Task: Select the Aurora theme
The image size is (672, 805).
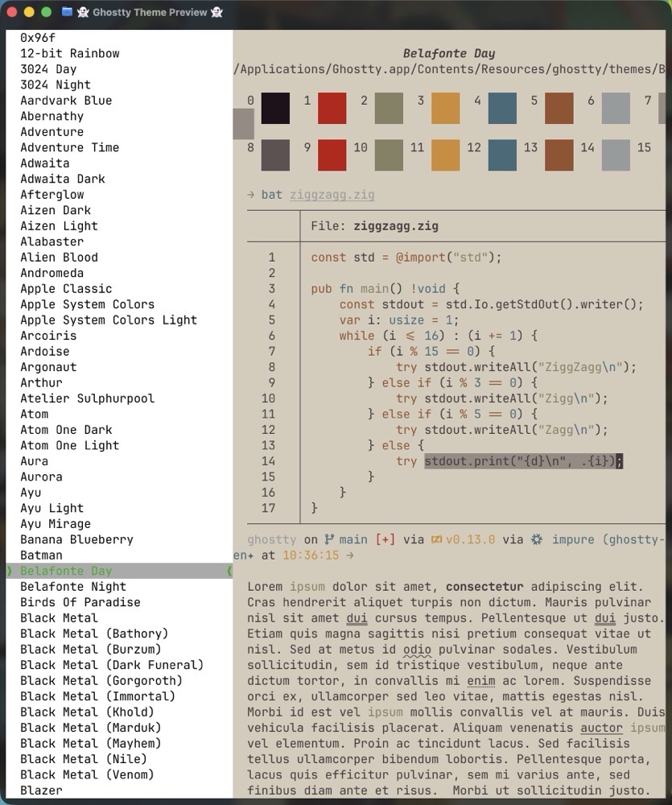Action: [x=41, y=477]
